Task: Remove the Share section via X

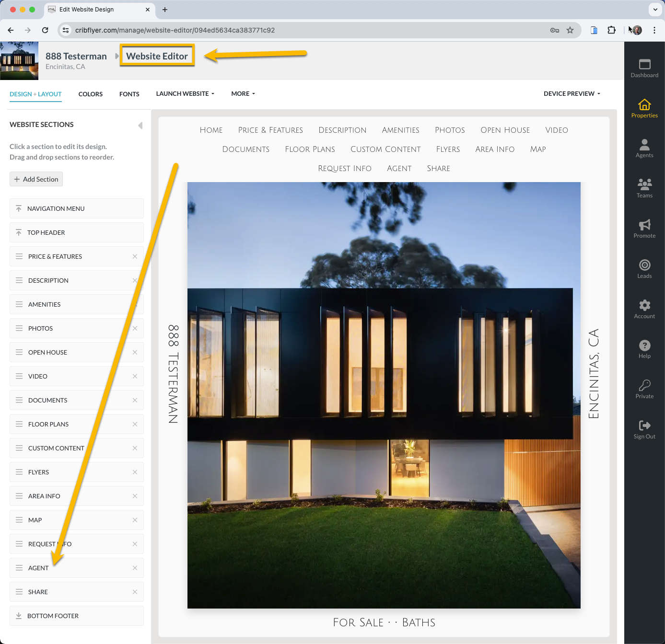Action: pos(135,592)
